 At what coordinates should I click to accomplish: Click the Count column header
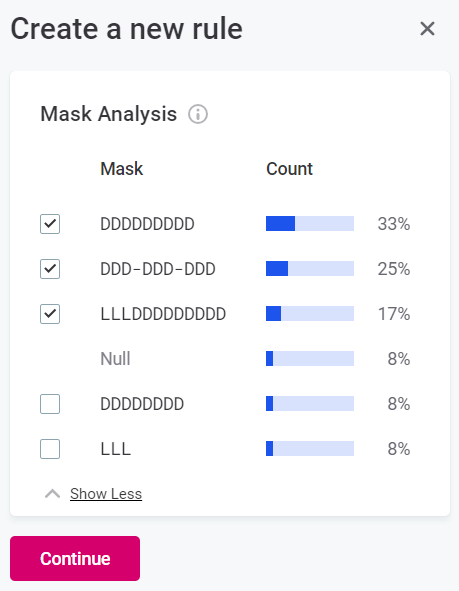tap(289, 168)
